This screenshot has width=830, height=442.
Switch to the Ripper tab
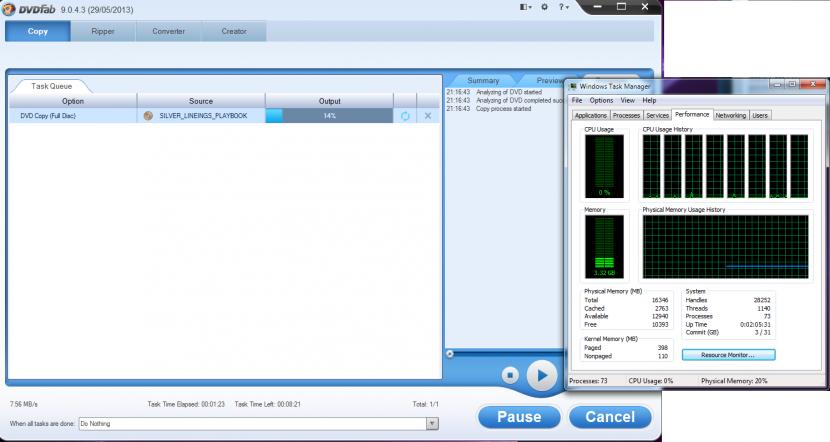pyautogui.click(x=103, y=31)
